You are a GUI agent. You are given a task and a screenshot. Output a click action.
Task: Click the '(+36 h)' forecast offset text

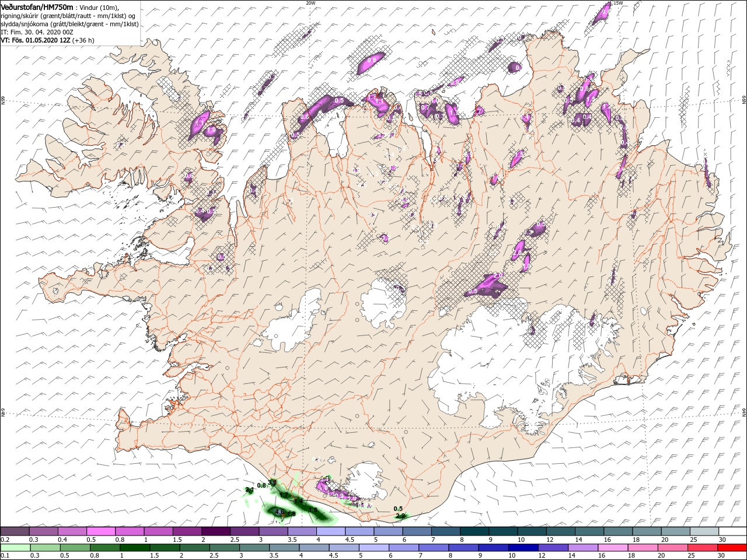click(83, 41)
